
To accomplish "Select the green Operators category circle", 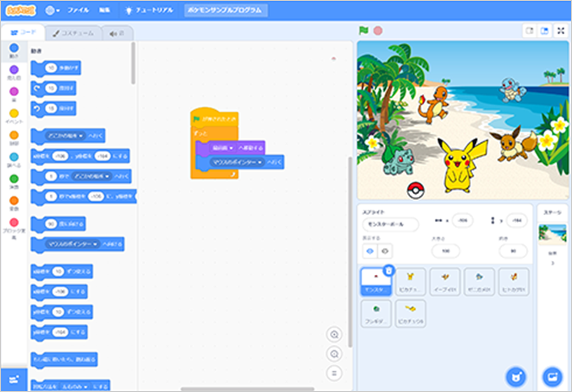I will coord(14,178).
